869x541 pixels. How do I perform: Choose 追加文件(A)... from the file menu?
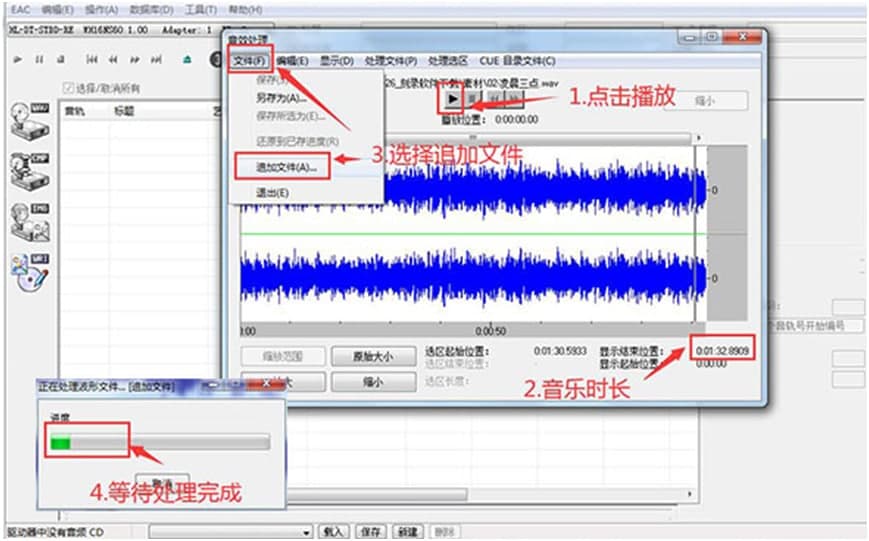click(286, 166)
